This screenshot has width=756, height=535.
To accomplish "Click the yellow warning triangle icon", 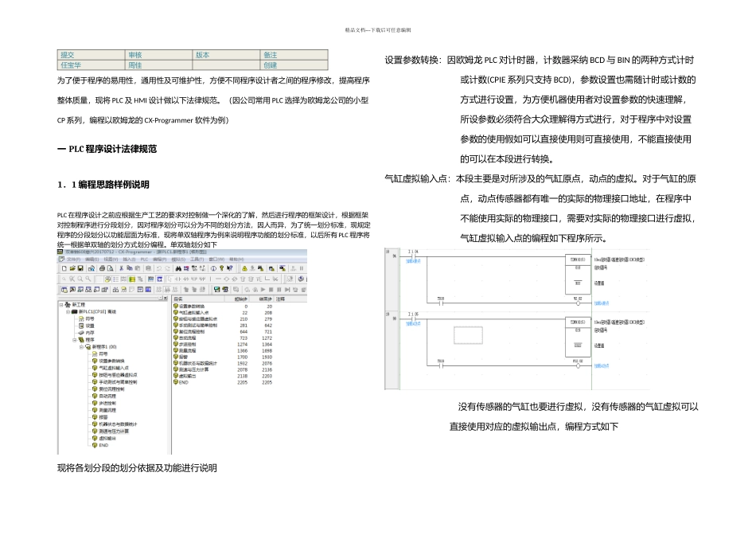I will pos(244,268).
